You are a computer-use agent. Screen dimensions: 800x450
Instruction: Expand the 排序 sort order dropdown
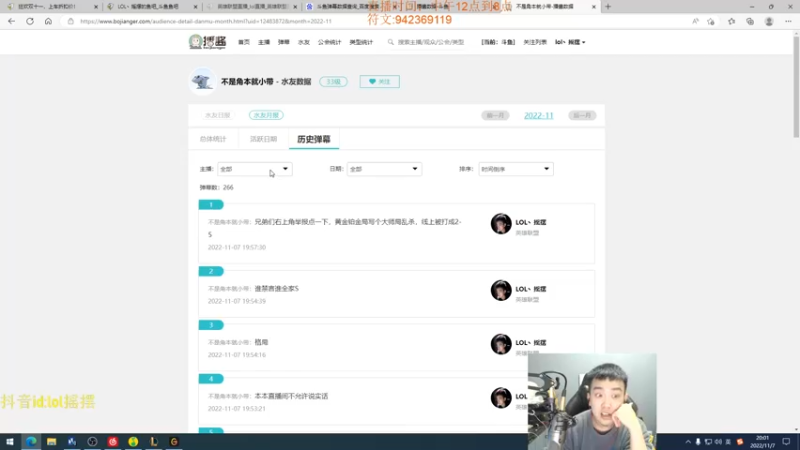click(x=516, y=169)
